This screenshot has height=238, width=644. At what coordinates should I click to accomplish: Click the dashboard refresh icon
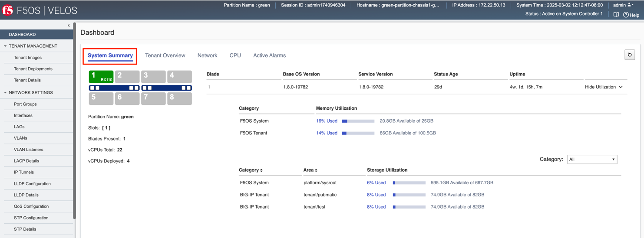point(629,55)
